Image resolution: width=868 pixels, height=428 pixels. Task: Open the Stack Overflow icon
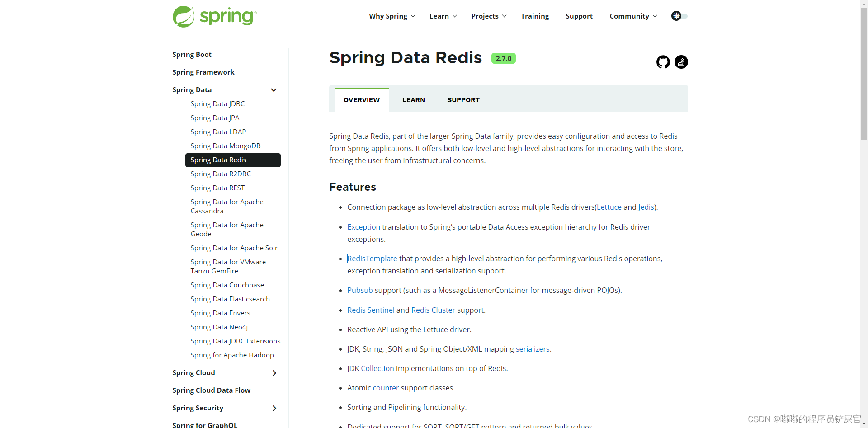click(681, 62)
